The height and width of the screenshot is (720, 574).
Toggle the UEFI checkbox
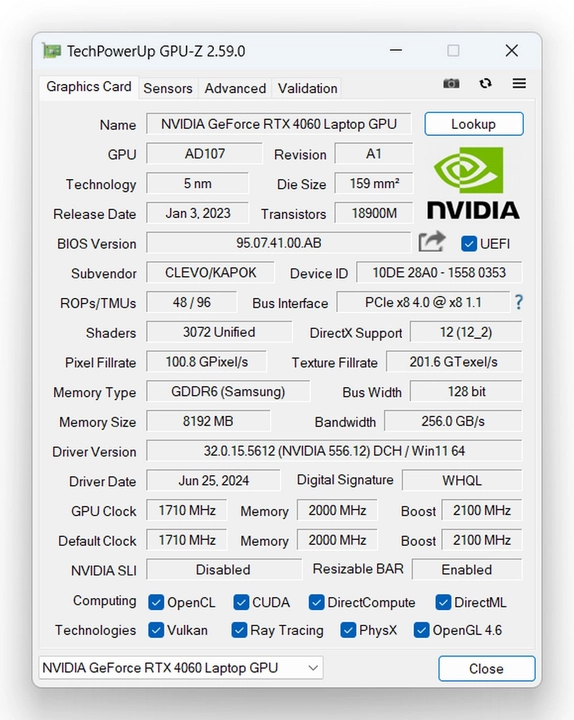(468, 244)
